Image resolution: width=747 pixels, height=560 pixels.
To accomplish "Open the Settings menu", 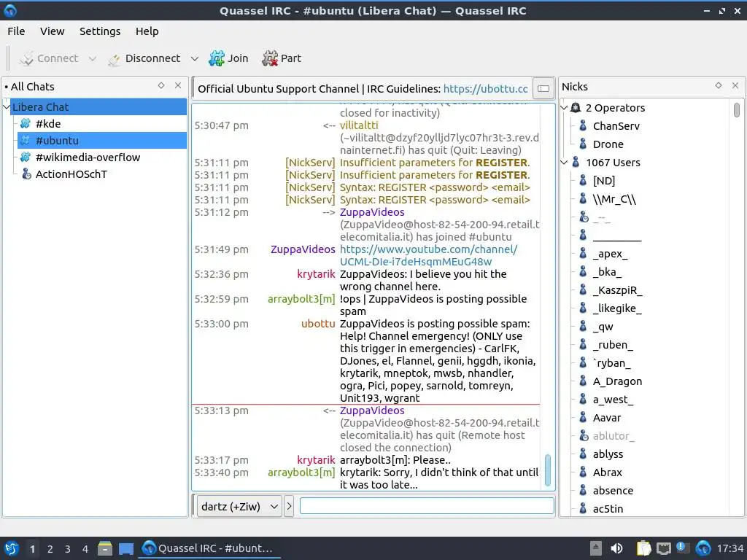I will coord(100,31).
